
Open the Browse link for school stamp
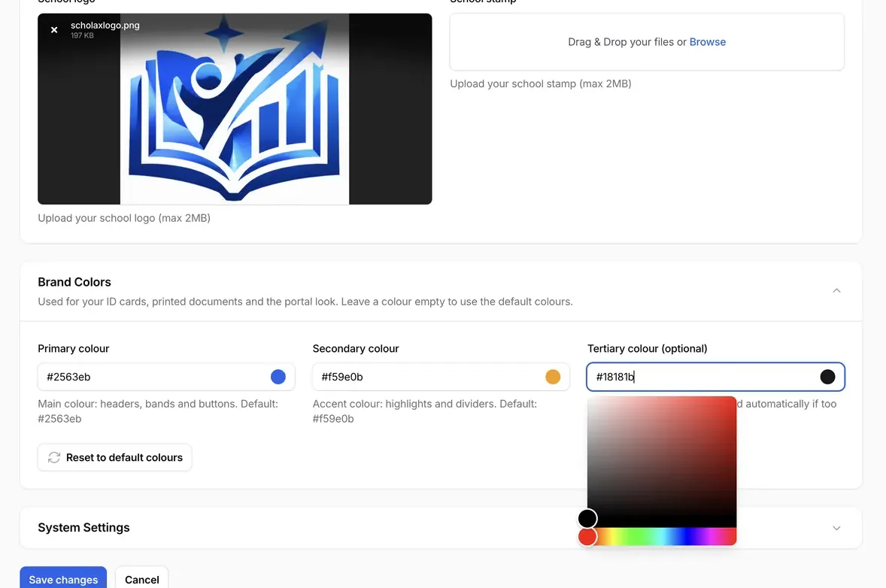pyautogui.click(x=708, y=42)
